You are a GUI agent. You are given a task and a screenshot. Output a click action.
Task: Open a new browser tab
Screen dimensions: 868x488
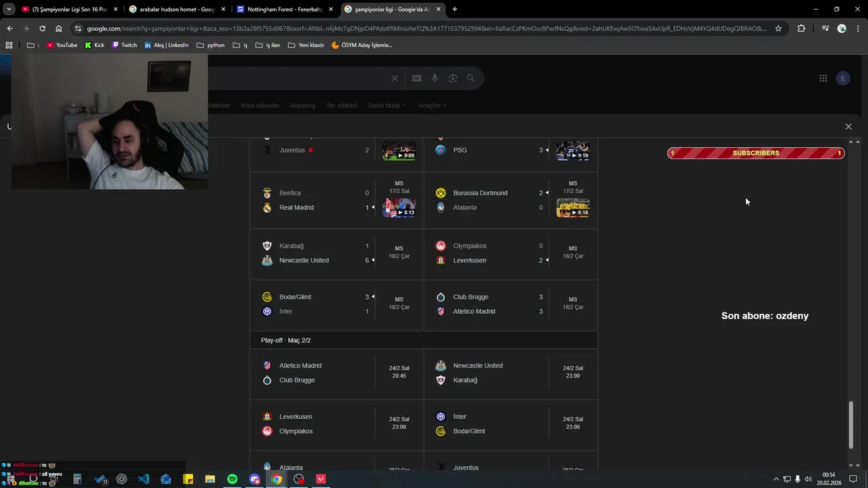point(454,9)
